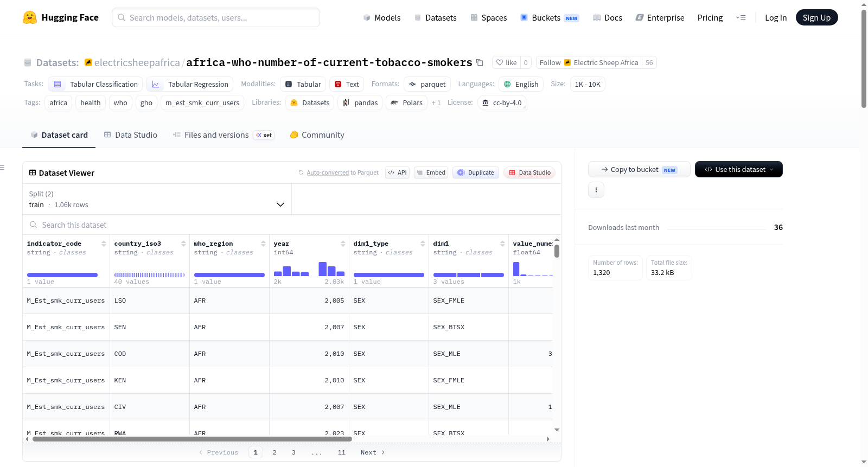Image resolution: width=868 pixels, height=467 pixels.
Task: Open the Community tab
Action: [317, 135]
